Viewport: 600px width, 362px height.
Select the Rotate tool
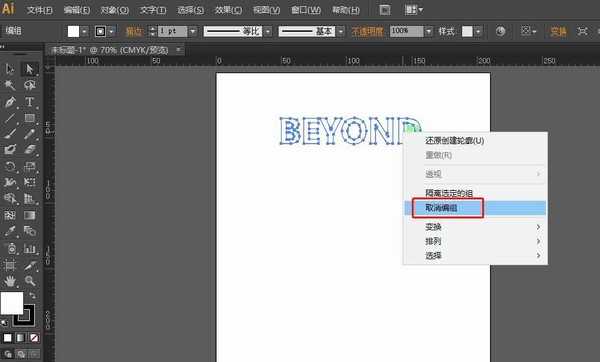pos(10,166)
